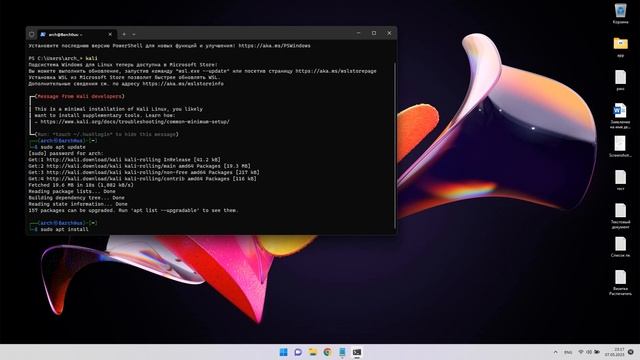
Task: Click the '[sudo] password for arch:' line
Action: click(x=66, y=153)
